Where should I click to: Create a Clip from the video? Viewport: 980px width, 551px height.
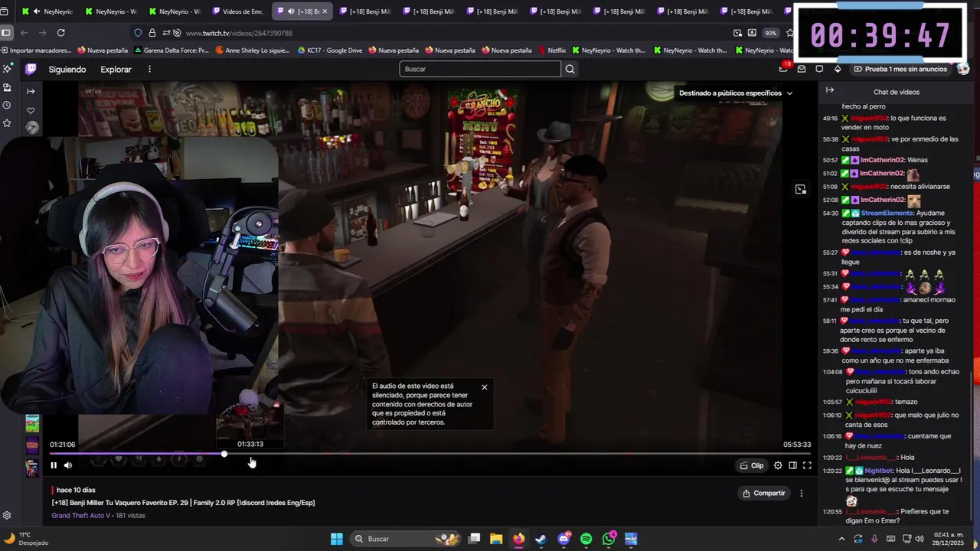(752, 465)
